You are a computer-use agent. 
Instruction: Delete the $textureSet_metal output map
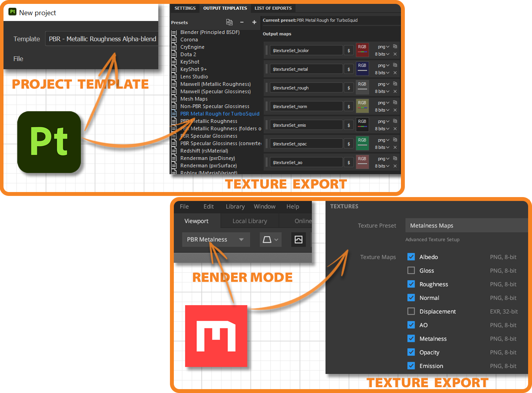tap(395, 73)
